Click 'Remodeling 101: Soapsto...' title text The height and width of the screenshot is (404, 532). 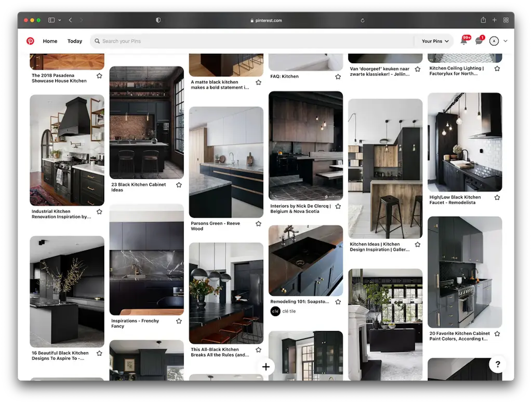pos(300,301)
